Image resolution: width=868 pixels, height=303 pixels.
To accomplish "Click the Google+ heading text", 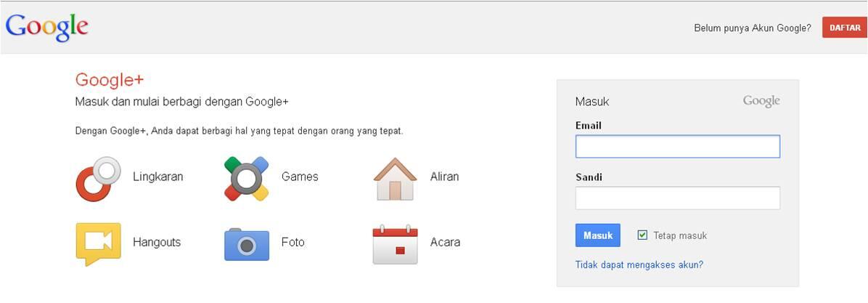I will tap(110, 80).
